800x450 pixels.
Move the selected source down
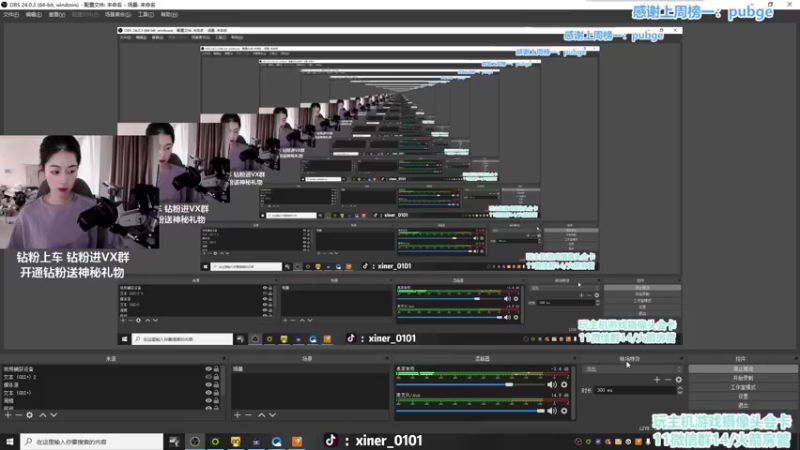[x=54, y=415]
